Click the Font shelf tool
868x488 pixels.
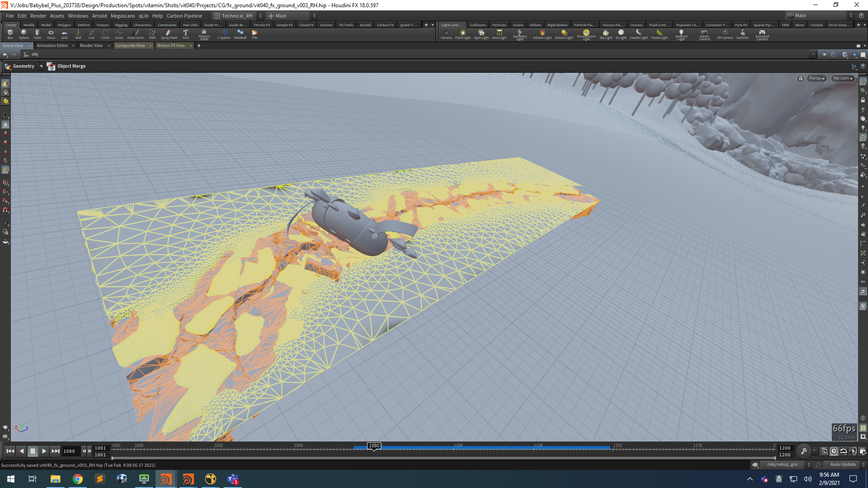pyautogui.click(x=186, y=34)
